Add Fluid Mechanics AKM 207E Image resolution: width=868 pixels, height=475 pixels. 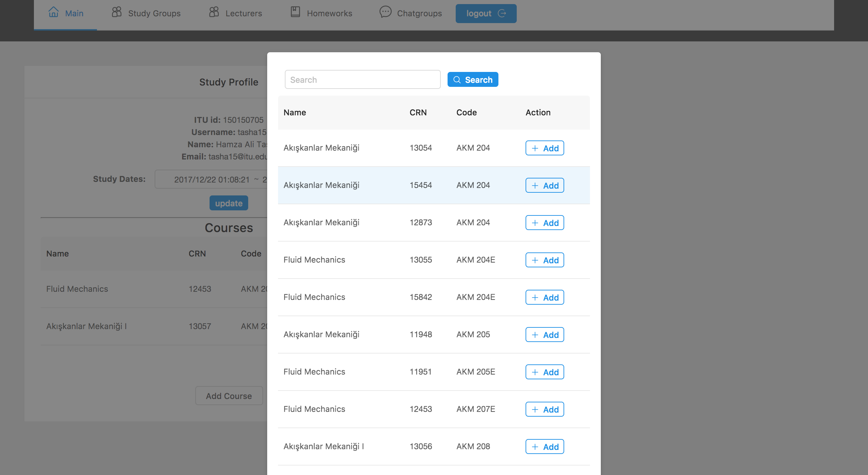(x=545, y=409)
